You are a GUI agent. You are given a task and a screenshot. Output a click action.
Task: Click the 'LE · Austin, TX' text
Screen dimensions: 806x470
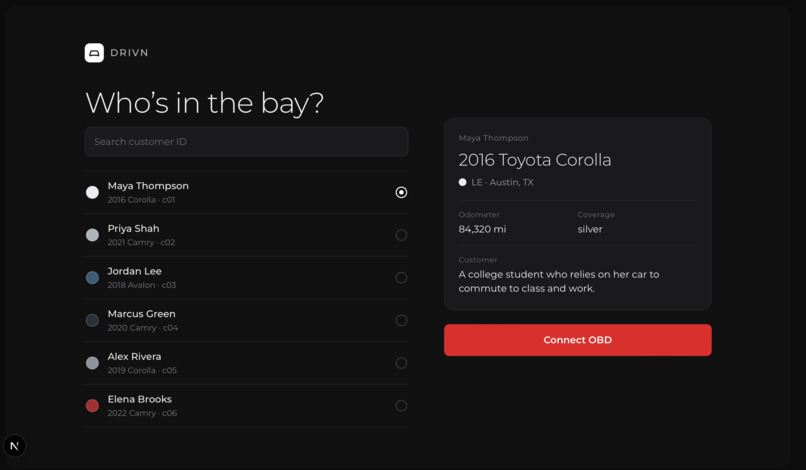tap(502, 182)
